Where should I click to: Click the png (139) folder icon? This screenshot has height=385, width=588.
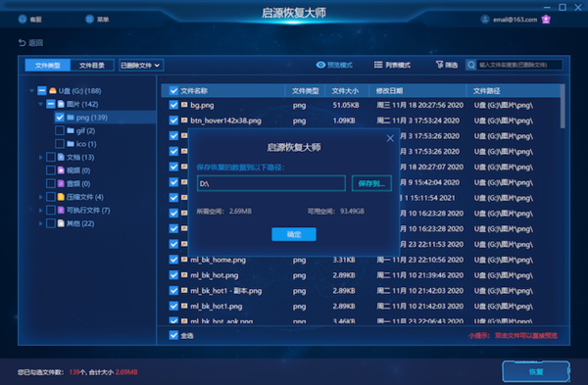point(71,118)
